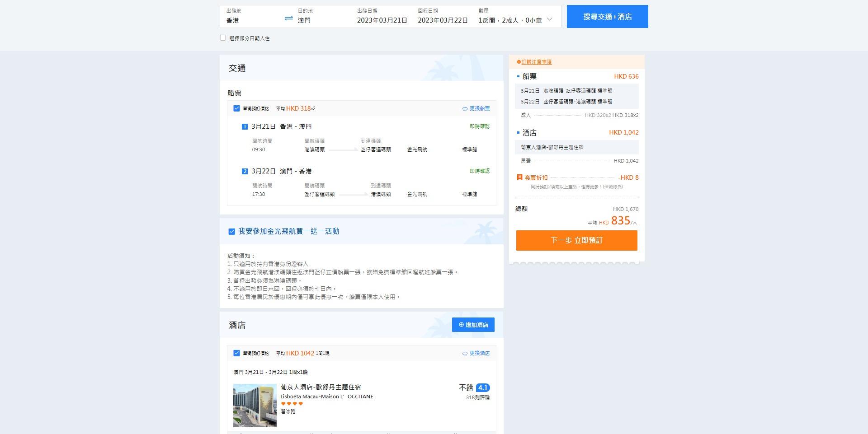Open the return date 2023年03月22日 picker
The width and height of the screenshot is (868, 434).
pos(442,20)
